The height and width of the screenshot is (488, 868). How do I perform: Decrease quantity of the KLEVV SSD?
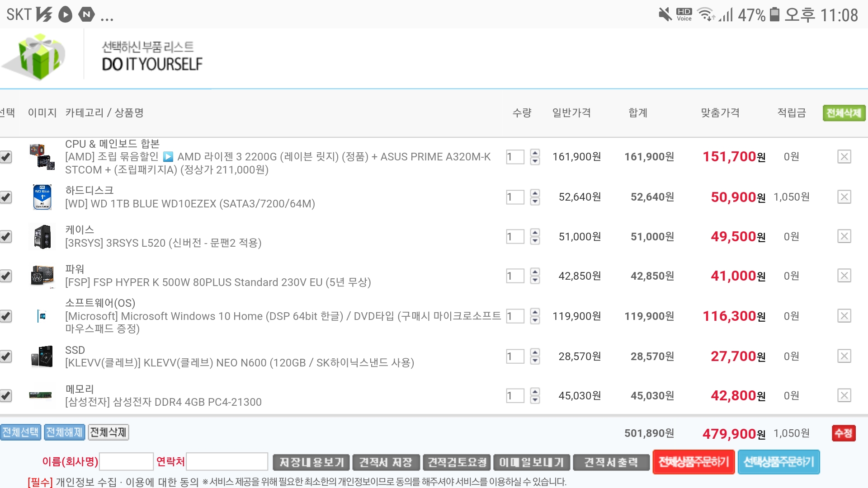[535, 360]
